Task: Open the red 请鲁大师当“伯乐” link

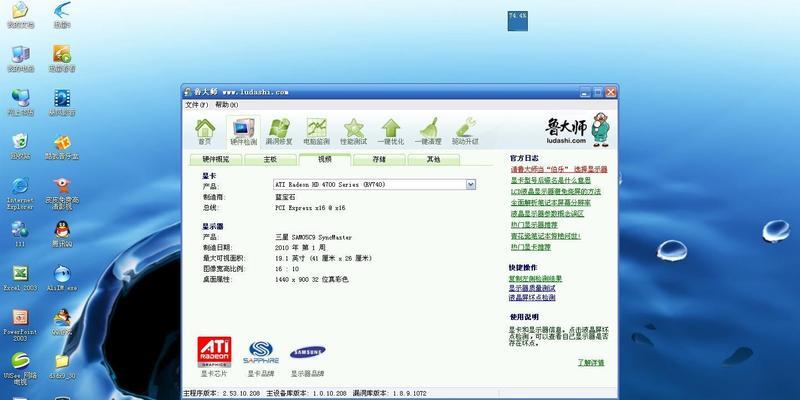Action: (559, 169)
